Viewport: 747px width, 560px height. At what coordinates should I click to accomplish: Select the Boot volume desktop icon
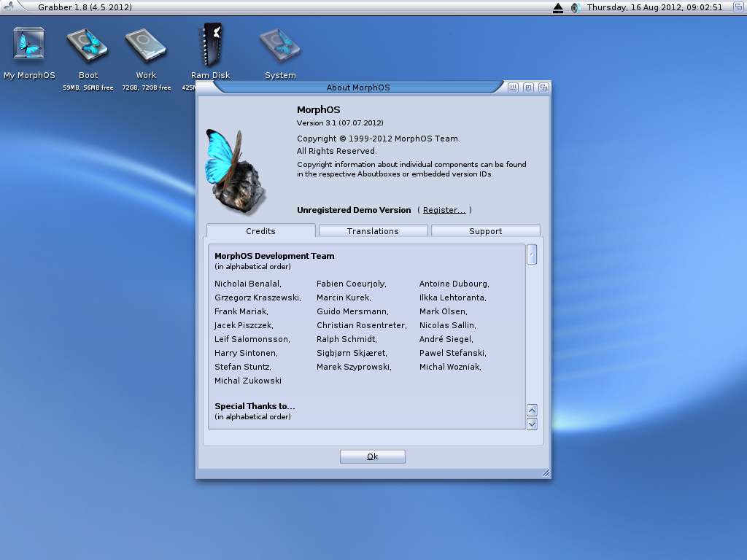[88, 46]
